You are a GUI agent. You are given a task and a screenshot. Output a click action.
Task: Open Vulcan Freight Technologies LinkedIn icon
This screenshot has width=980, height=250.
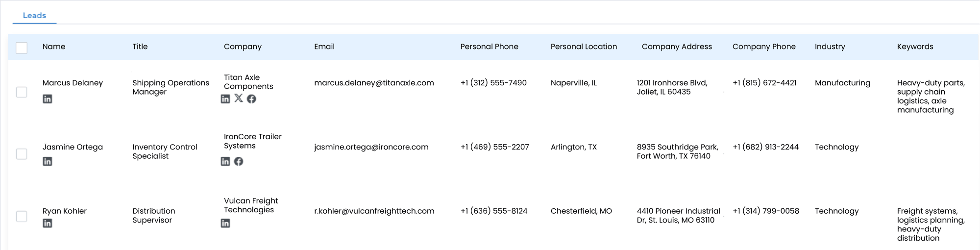tap(225, 223)
